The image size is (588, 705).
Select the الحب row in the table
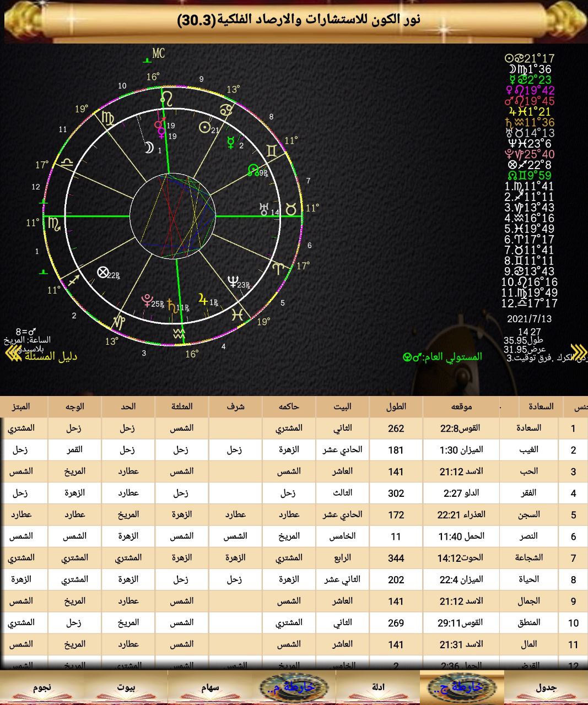point(294,471)
